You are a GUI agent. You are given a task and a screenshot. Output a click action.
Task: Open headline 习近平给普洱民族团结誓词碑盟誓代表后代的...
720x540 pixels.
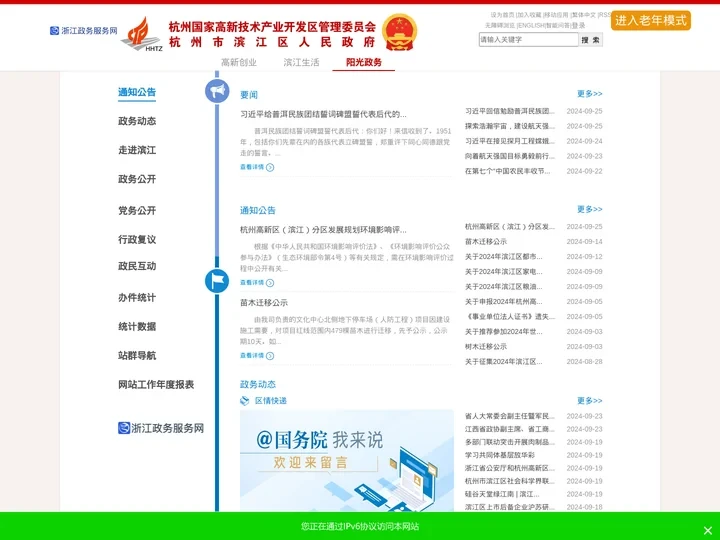[323, 114]
